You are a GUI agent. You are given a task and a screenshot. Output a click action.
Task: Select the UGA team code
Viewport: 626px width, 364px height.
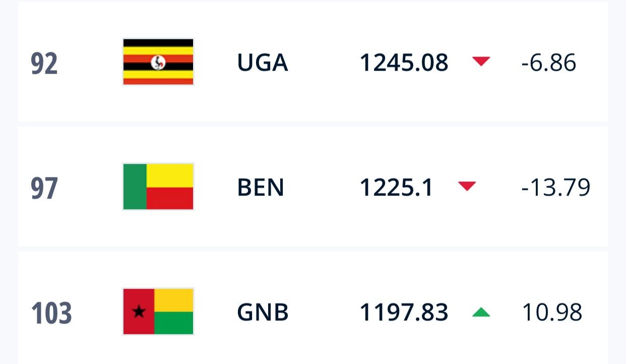262,63
